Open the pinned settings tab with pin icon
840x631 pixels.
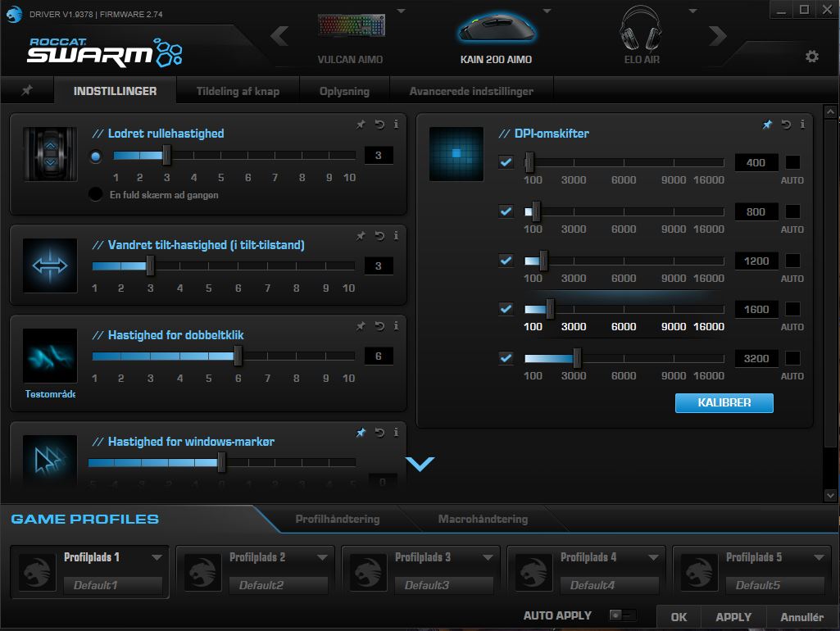pos(27,90)
